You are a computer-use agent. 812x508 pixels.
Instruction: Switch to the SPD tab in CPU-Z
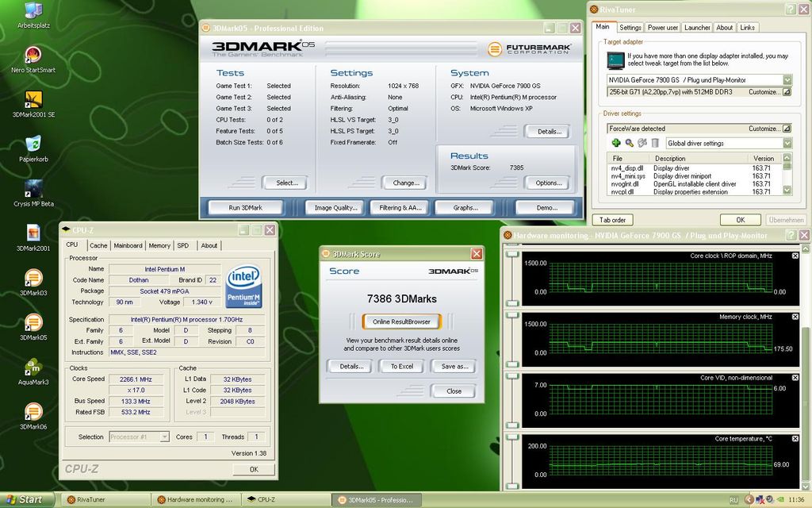[183, 246]
